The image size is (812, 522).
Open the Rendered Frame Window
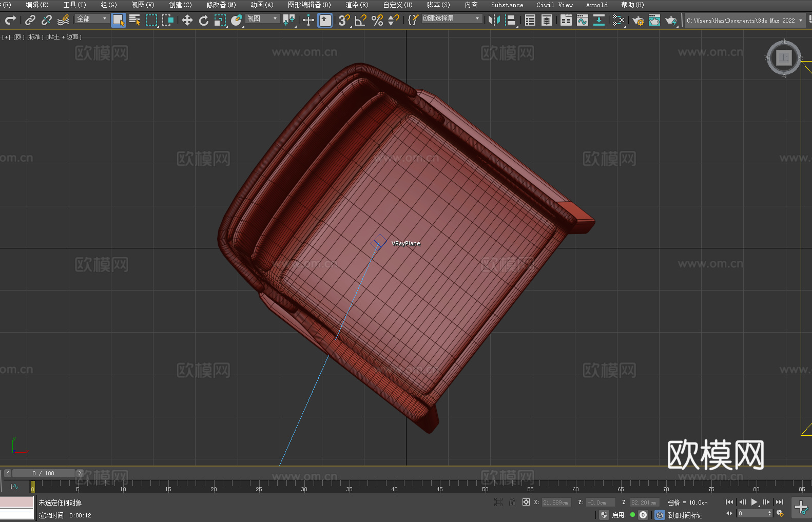click(x=654, y=20)
